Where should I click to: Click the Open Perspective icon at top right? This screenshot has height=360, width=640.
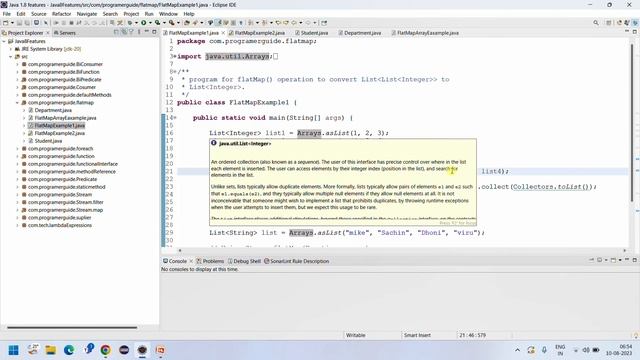coord(609,23)
